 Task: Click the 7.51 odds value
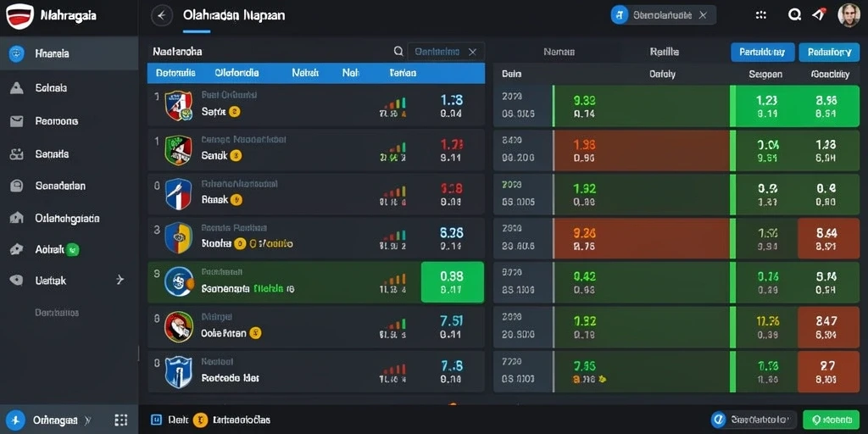pos(451,321)
